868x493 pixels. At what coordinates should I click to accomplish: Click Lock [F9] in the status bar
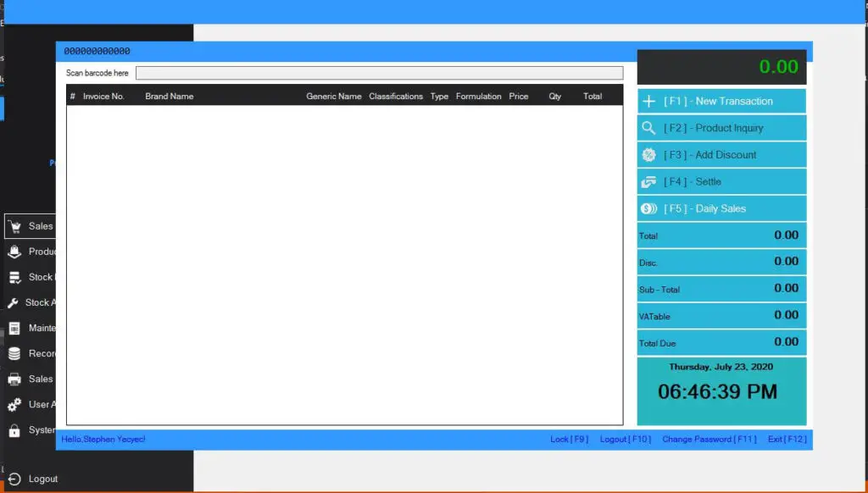[x=569, y=439]
